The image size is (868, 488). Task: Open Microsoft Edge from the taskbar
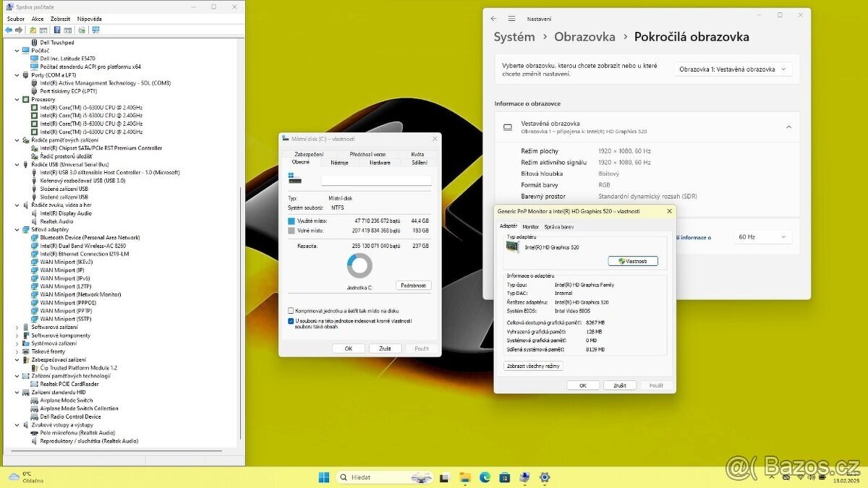coord(485,477)
